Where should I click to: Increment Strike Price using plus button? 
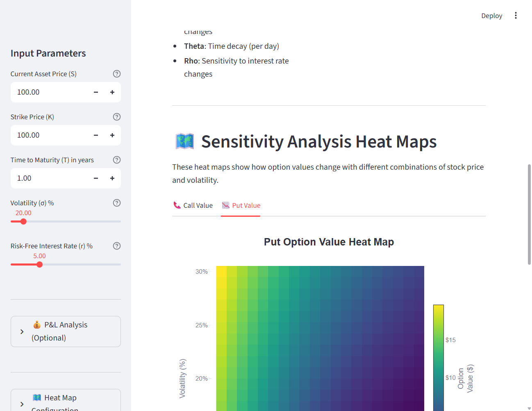(112, 135)
